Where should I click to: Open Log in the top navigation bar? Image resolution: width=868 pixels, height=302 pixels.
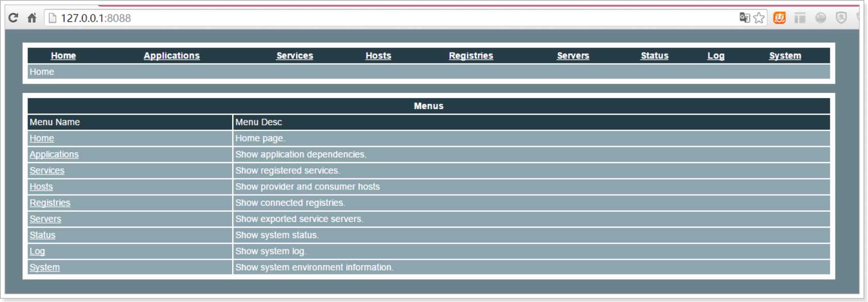[716, 56]
